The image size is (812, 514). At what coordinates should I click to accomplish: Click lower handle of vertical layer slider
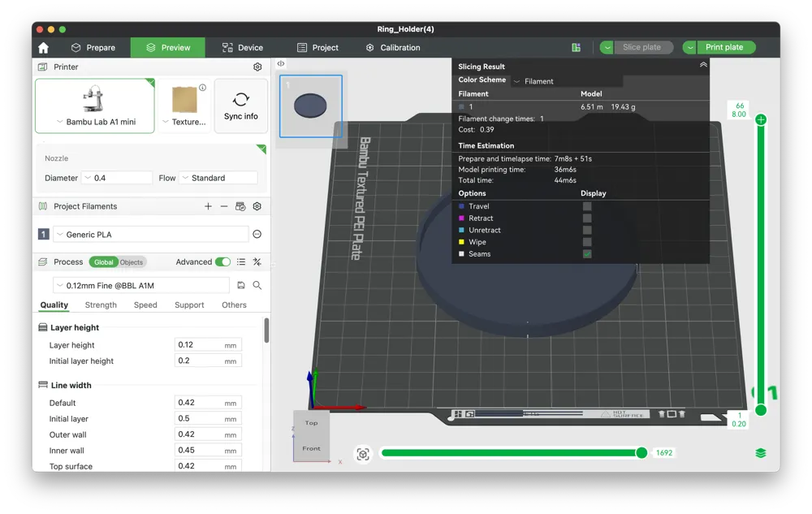pyautogui.click(x=761, y=411)
